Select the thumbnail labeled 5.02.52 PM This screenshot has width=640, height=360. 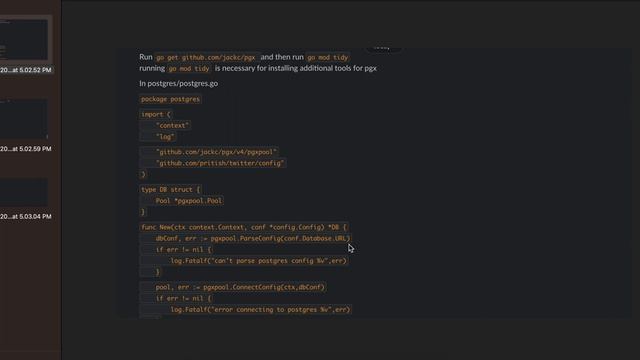24,40
